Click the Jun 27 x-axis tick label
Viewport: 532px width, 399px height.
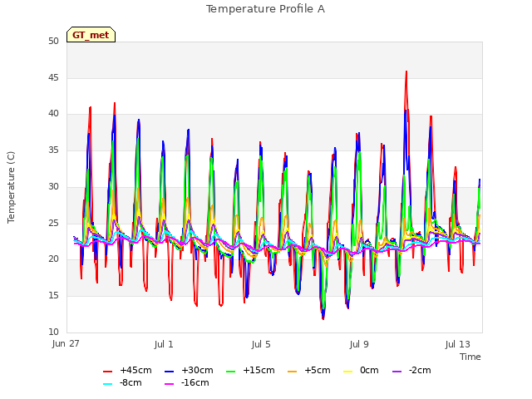pyautogui.click(x=66, y=344)
